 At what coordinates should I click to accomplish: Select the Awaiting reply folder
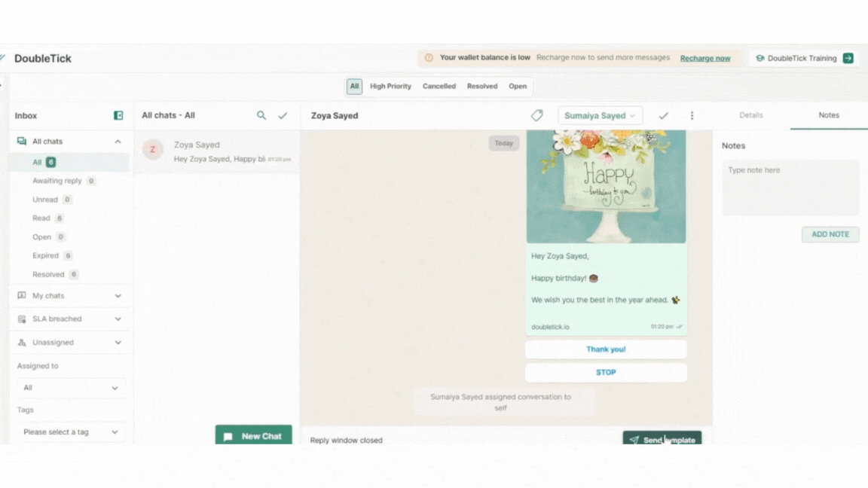pyautogui.click(x=57, y=181)
